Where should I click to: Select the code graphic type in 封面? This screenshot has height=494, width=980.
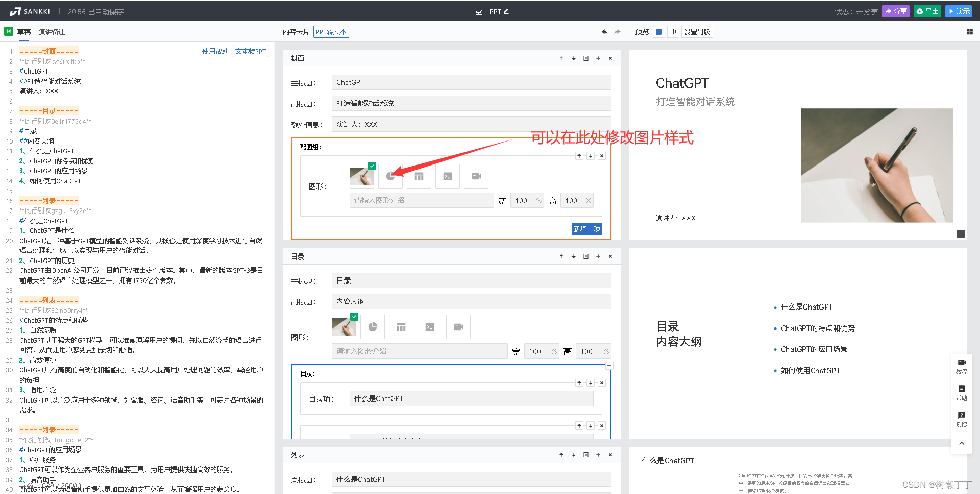(448, 176)
